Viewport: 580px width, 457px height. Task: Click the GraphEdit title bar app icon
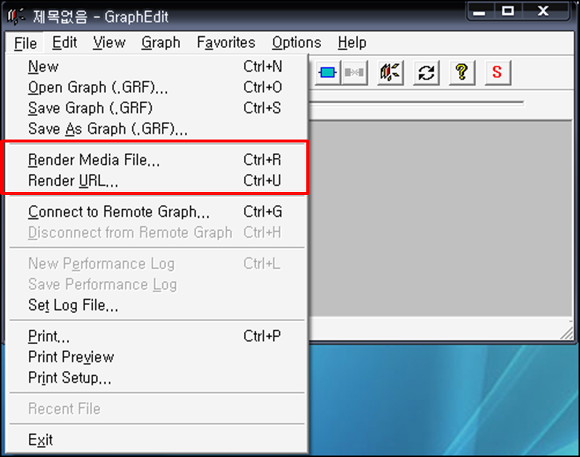click(x=16, y=17)
